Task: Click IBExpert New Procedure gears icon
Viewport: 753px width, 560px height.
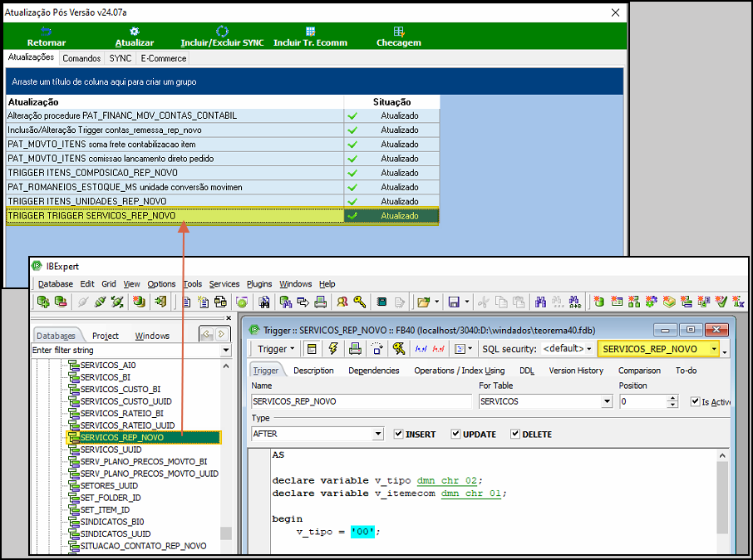Action: tap(652, 302)
